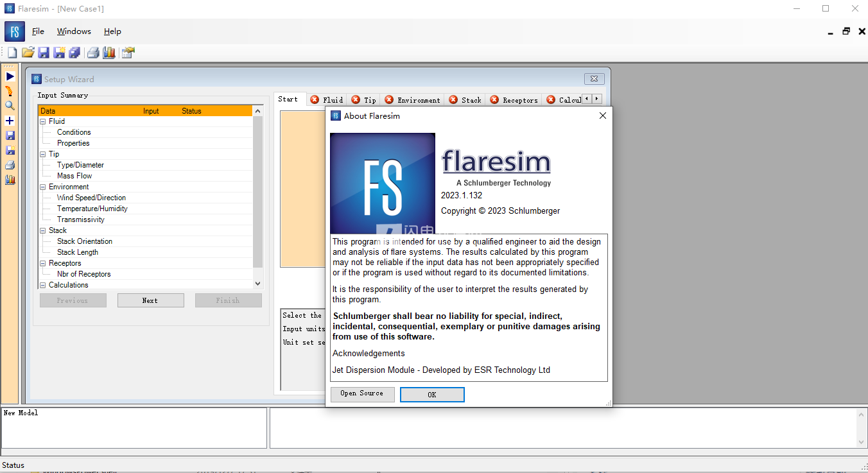The height and width of the screenshot is (473, 868).
Task: Click the Input Summary scrollbar down arrow
Action: (257, 283)
